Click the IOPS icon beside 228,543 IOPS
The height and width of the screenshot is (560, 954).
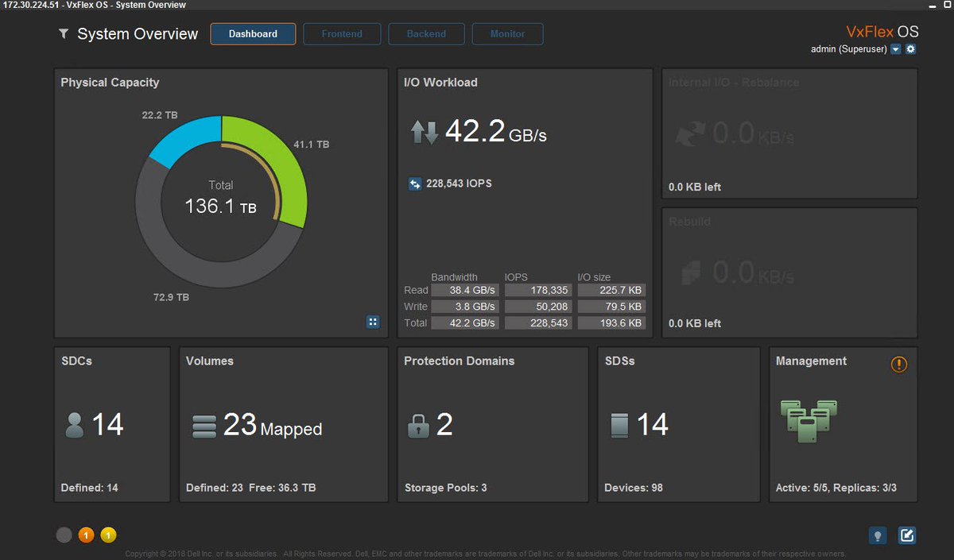(x=415, y=184)
